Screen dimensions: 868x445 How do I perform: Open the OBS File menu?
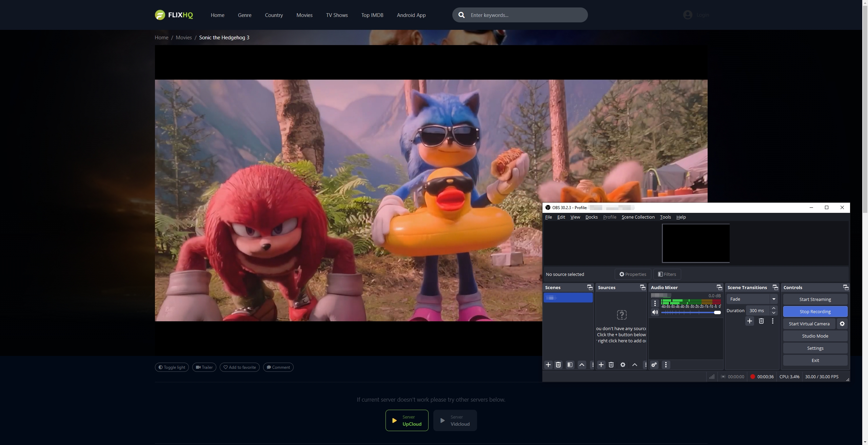pyautogui.click(x=548, y=217)
